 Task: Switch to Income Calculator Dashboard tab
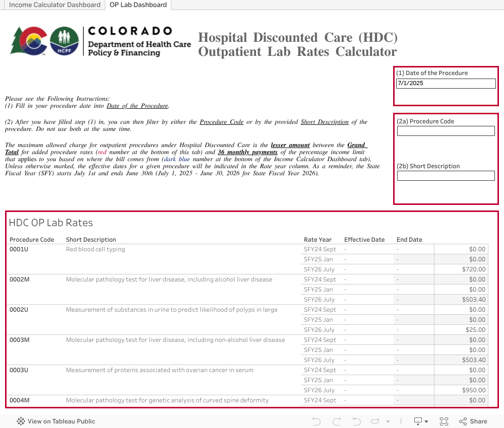(55, 5)
